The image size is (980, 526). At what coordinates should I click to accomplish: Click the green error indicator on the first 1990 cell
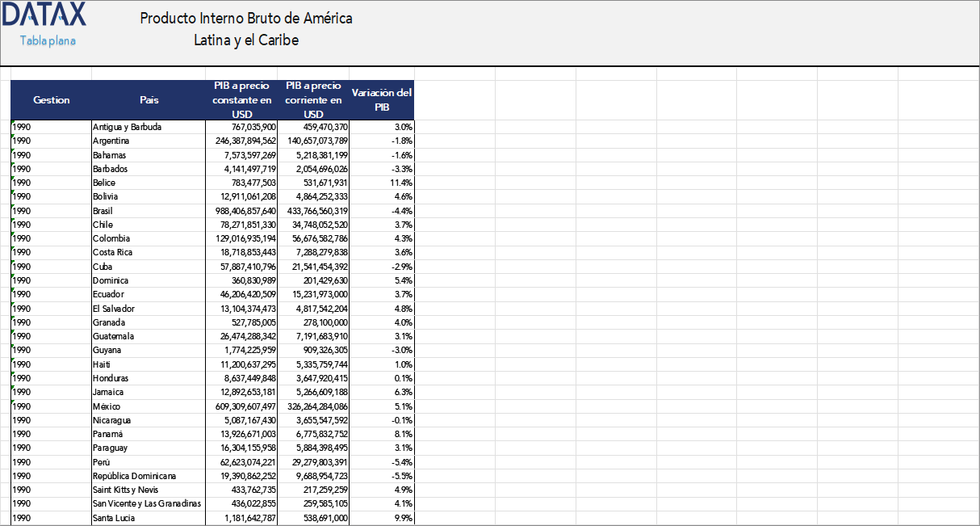[x=13, y=123]
